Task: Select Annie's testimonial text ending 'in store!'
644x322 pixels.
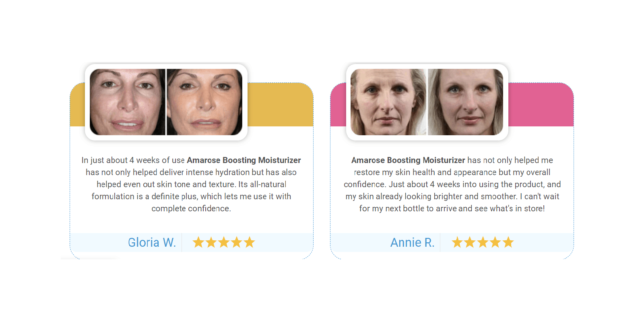Action: pyautogui.click(x=452, y=184)
